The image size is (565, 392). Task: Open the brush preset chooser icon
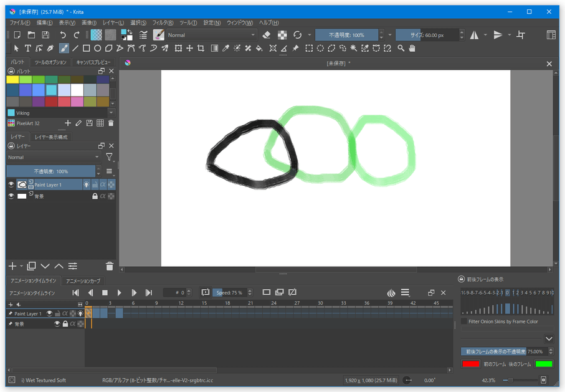click(x=159, y=35)
